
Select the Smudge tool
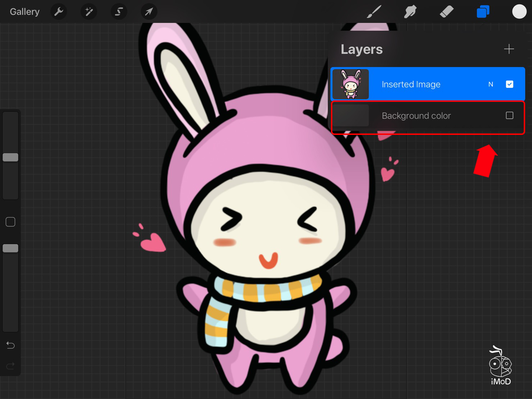point(410,12)
